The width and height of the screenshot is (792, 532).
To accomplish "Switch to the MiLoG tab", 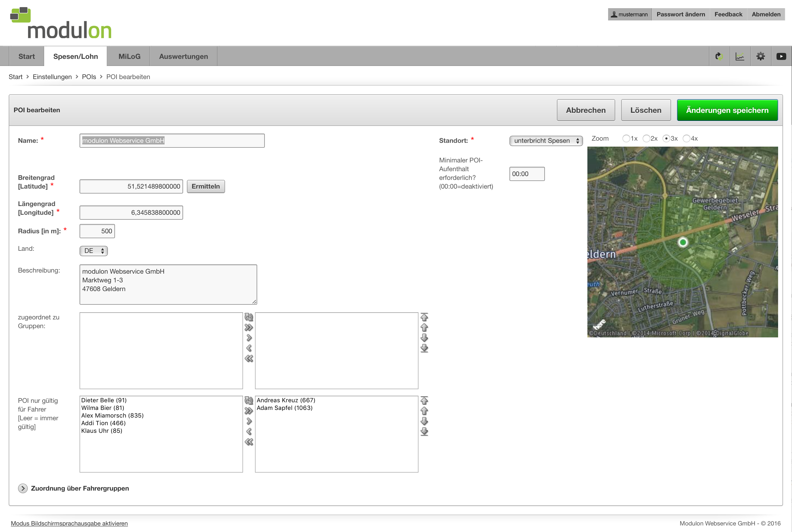I will (x=129, y=56).
